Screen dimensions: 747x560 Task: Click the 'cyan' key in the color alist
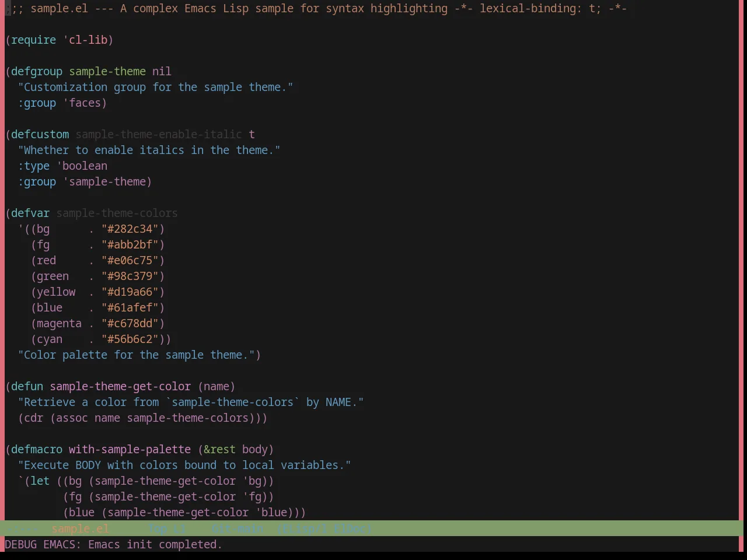(50, 339)
